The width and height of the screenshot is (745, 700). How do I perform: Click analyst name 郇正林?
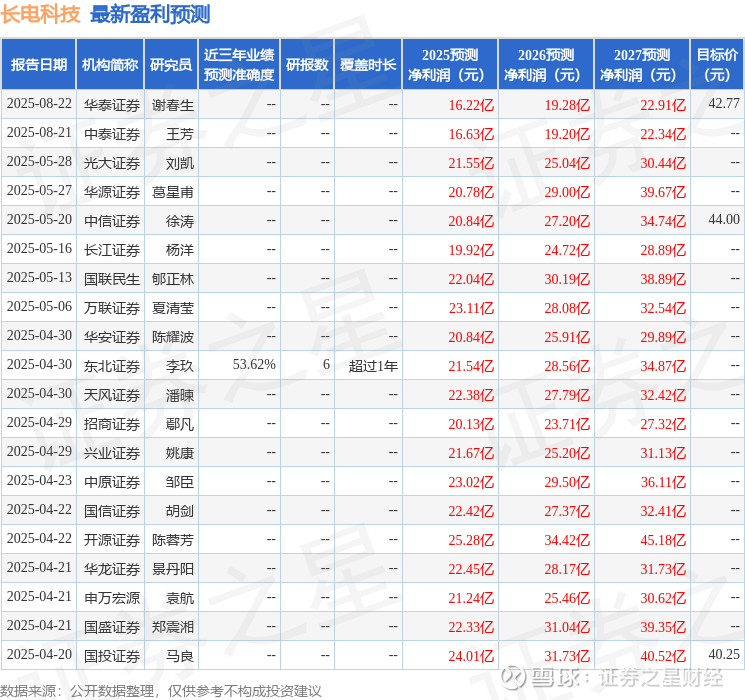click(x=173, y=279)
